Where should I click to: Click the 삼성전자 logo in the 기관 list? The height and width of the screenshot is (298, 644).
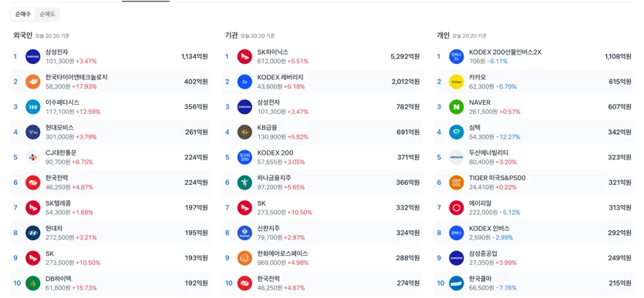[244, 107]
